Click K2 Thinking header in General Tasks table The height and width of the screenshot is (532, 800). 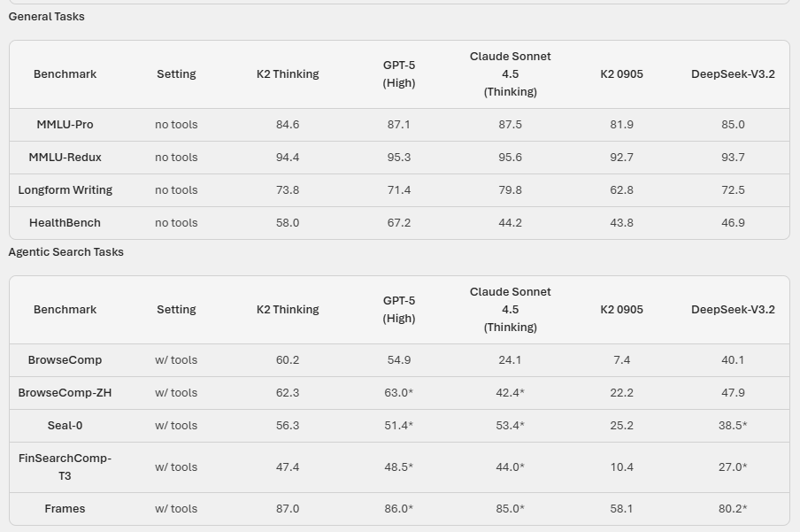tap(288, 74)
